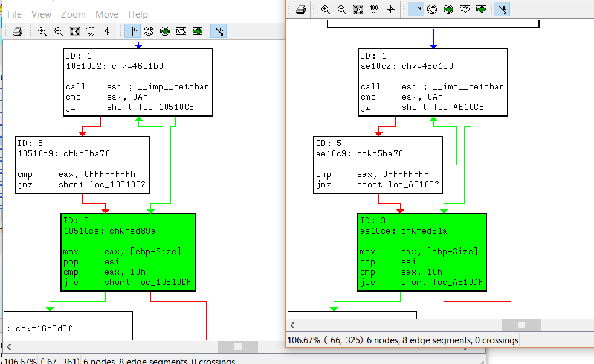Click crosshair origin icon in right toolbar
Screen dimensions: 594x364
pos(390,10)
